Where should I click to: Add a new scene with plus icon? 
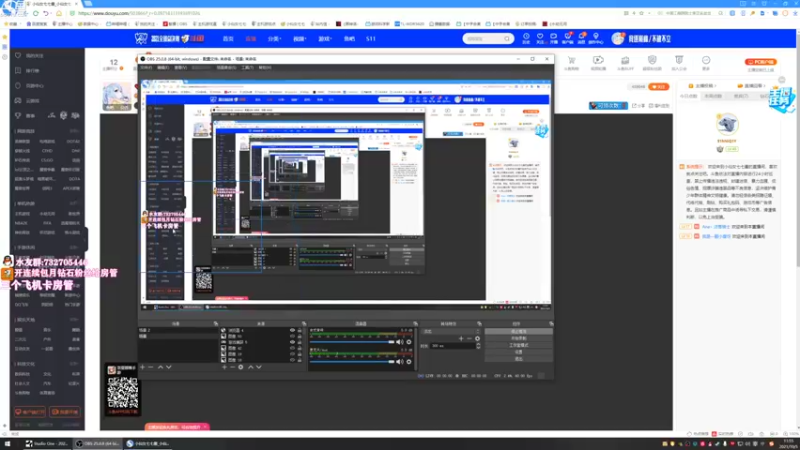142,367
